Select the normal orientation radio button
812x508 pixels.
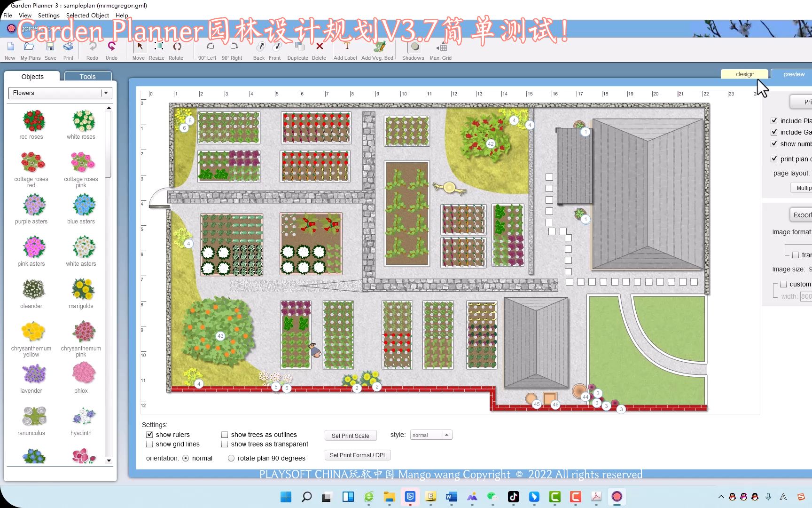click(186, 458)
